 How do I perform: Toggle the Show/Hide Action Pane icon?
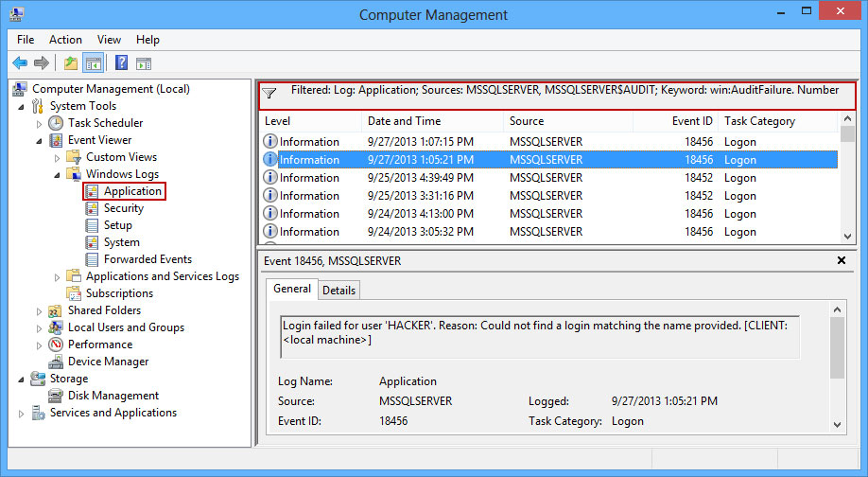click(x=144, y=63)
